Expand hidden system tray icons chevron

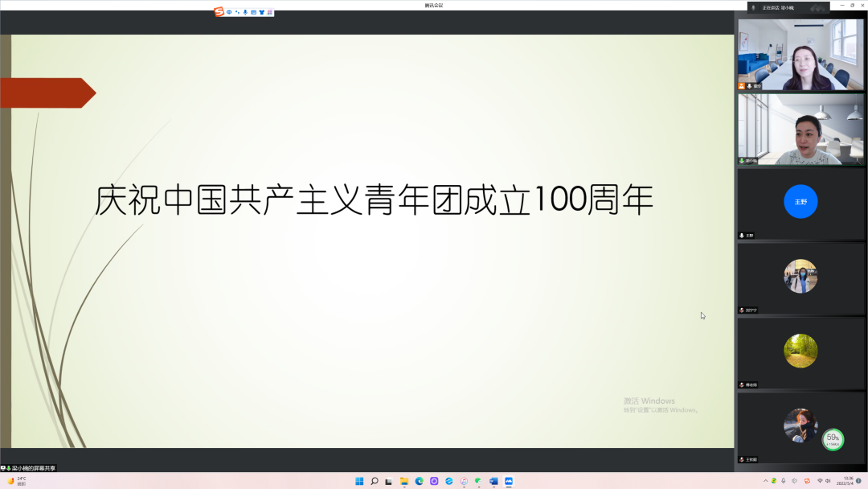[765, 481]
